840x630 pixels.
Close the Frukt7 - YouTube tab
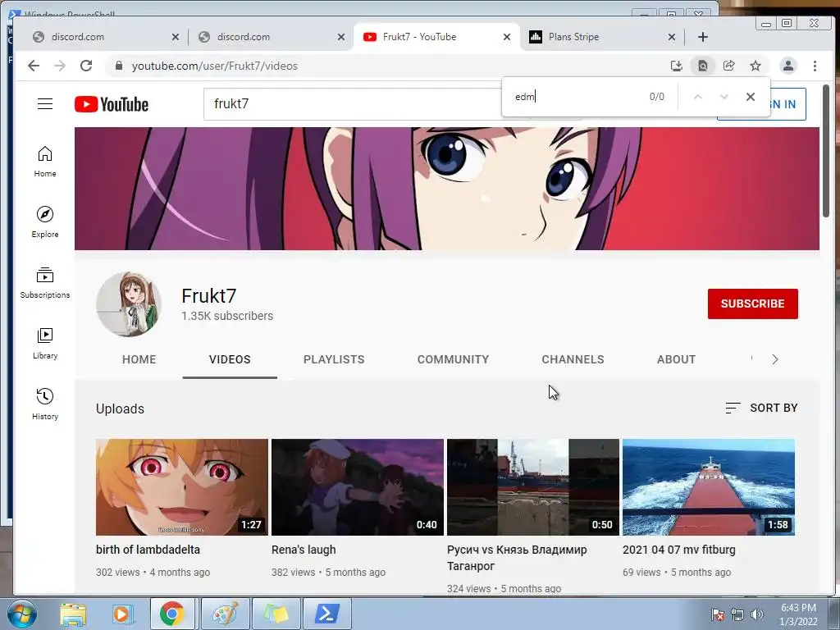point(507,37)
